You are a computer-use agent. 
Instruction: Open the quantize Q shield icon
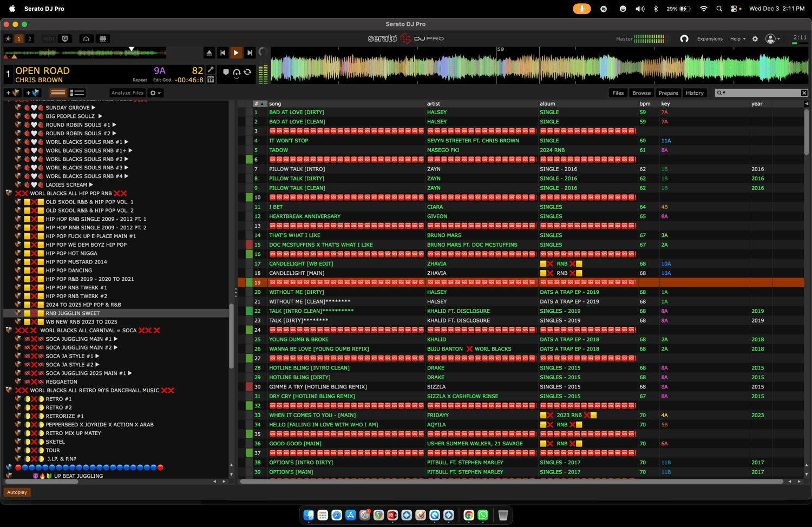65,39
